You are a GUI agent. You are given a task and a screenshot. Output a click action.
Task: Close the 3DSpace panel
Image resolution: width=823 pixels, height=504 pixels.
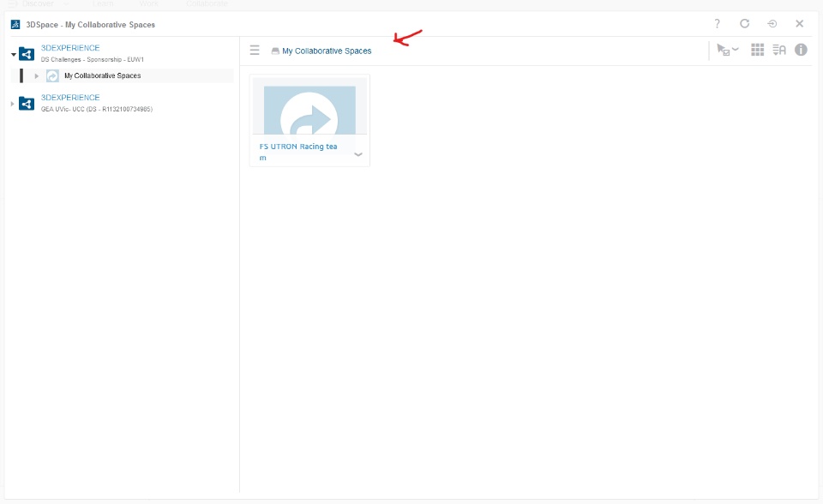pyautogui.click(x=799, y=24)
